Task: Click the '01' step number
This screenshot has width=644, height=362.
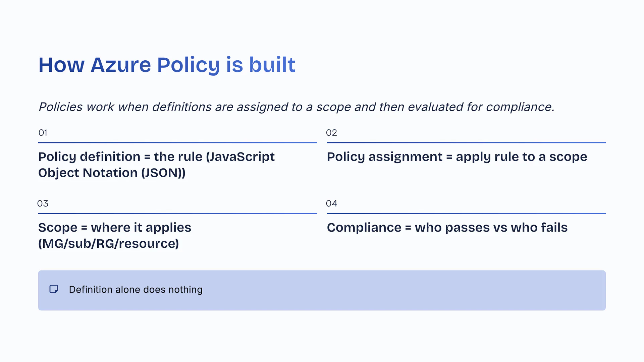Action: tap(43, 133)
